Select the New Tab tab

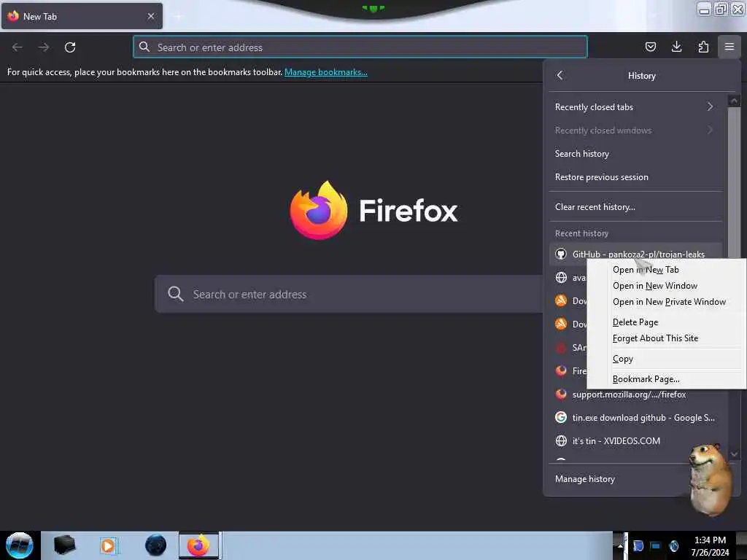[x=82, y=16]
